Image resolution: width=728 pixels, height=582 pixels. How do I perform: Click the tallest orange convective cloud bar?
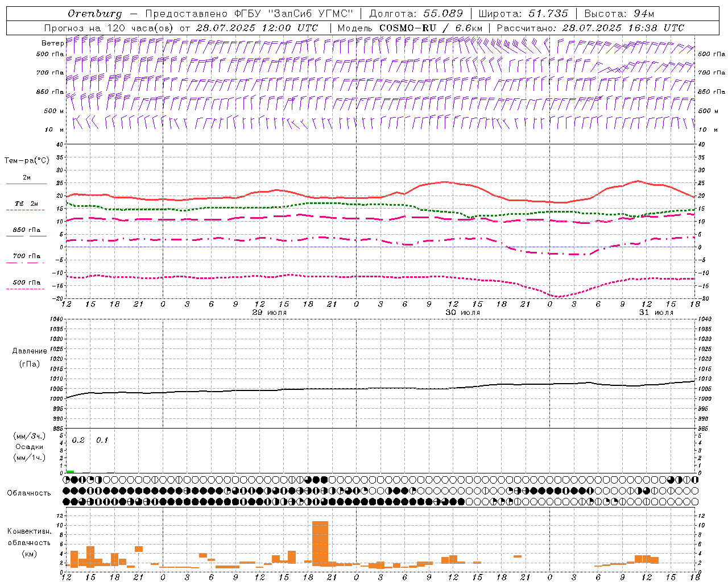[x=320, y=544]
